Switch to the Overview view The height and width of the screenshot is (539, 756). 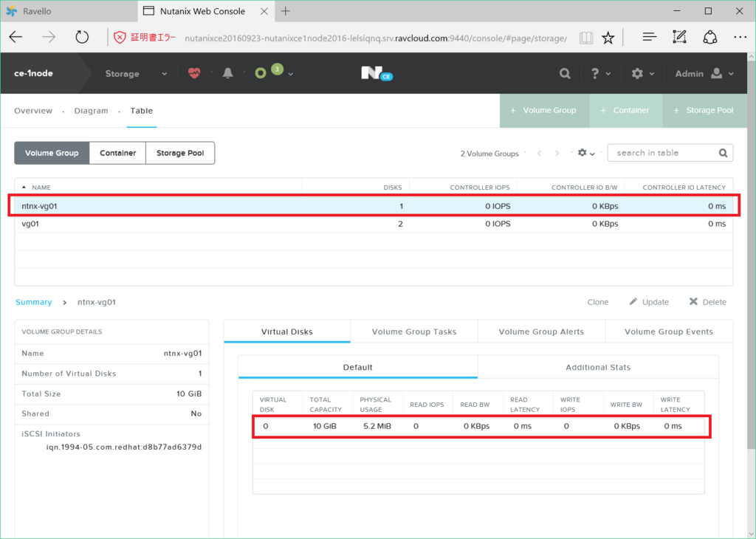pos(32,111)
